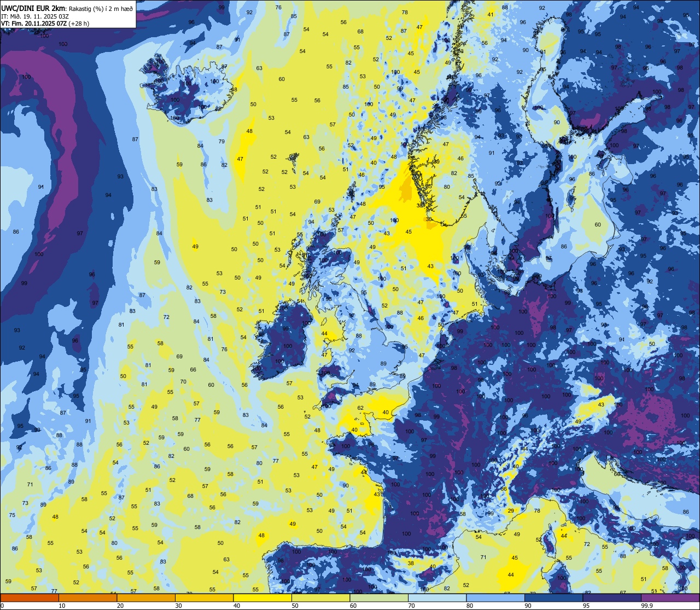Click the light blue 70–80 legend swatch
The width and height of the screenshot is (700, 610).
point(437,597)
